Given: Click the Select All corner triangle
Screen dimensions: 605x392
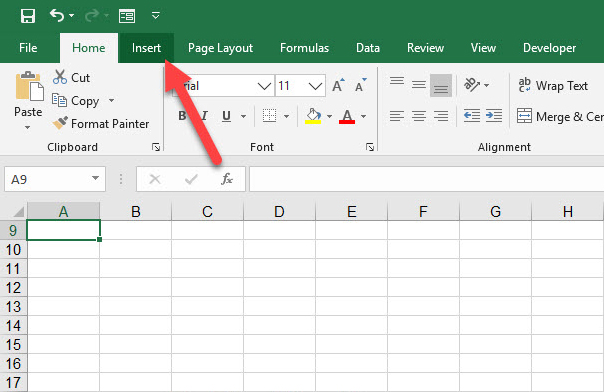Looking at the screenshot, I should click(19, 212).
